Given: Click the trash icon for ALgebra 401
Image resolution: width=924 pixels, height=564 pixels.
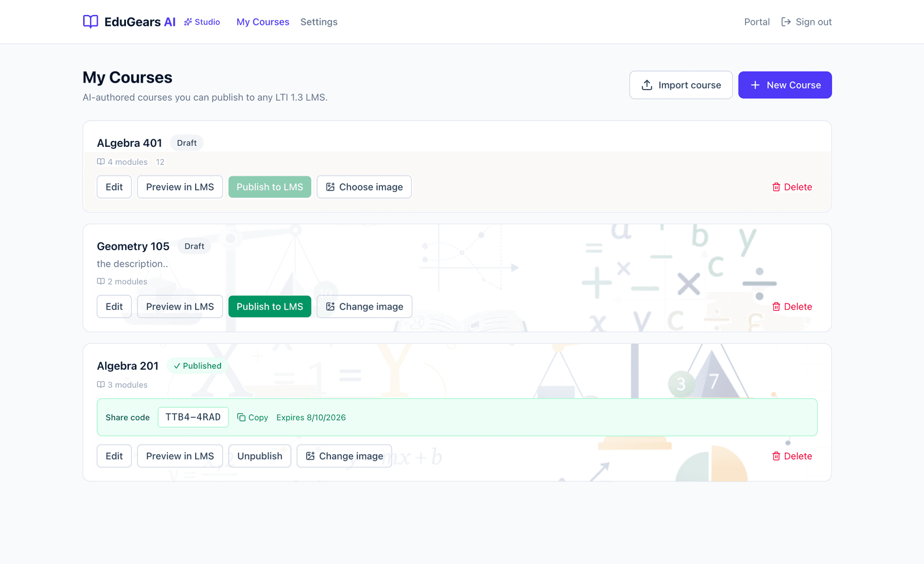Looking at the screenshot, I should click(776, 187).
